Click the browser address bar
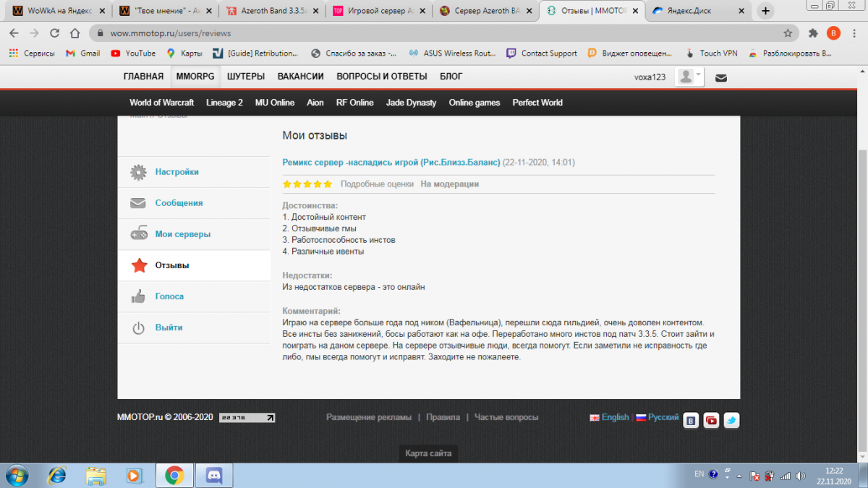 coord(434,33)
